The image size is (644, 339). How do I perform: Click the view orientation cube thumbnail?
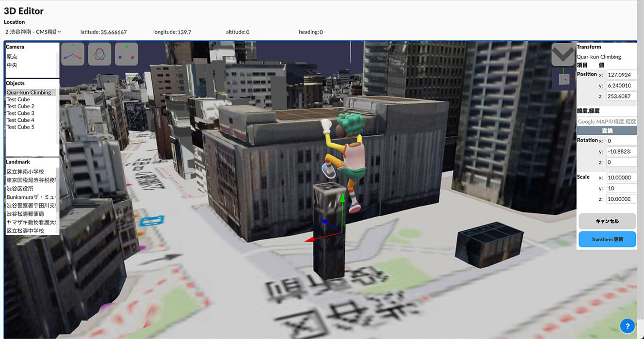point(563,79)
